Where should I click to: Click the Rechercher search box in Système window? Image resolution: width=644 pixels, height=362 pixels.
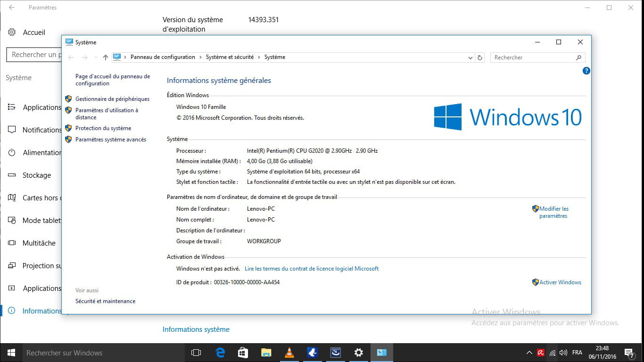pos(537,58)
